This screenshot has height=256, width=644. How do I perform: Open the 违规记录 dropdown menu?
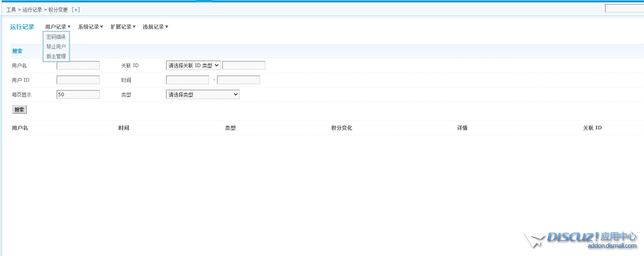(x=155, y=27)
